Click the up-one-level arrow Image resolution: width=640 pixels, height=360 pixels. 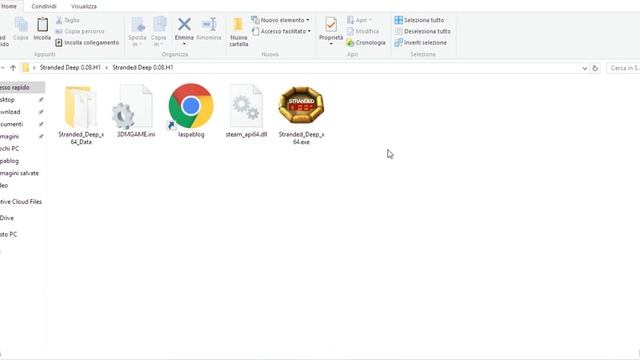click(x=13, y=68)
